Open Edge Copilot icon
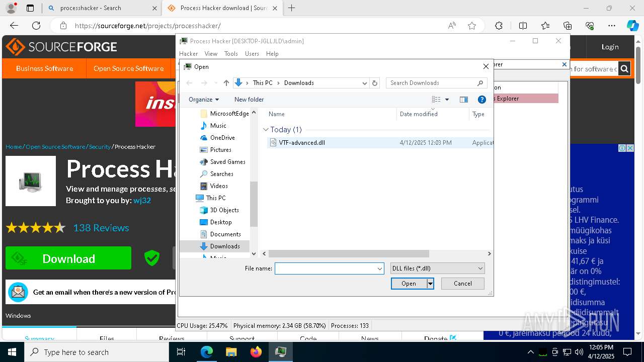The height and width of the screenshot is (362, 644). pyautogui.click(x=632, y=26)
